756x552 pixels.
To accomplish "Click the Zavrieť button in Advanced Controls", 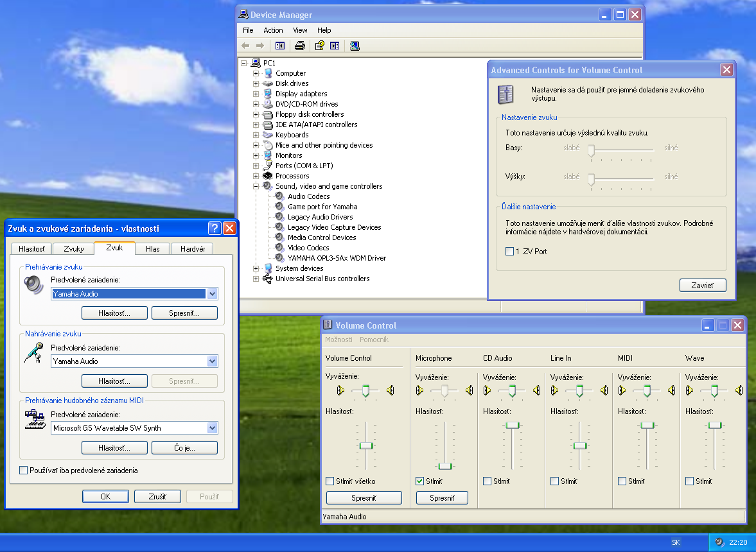I will (x=703, y=286).
